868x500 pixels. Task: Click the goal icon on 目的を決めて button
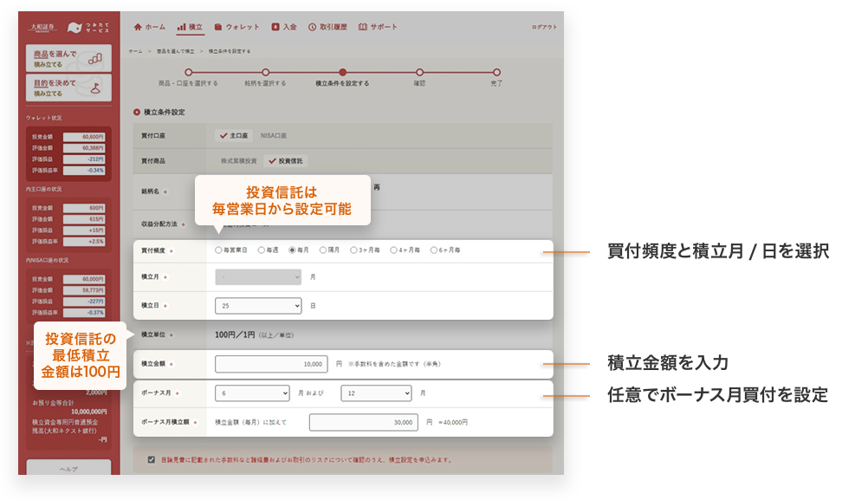coord(95,88)
